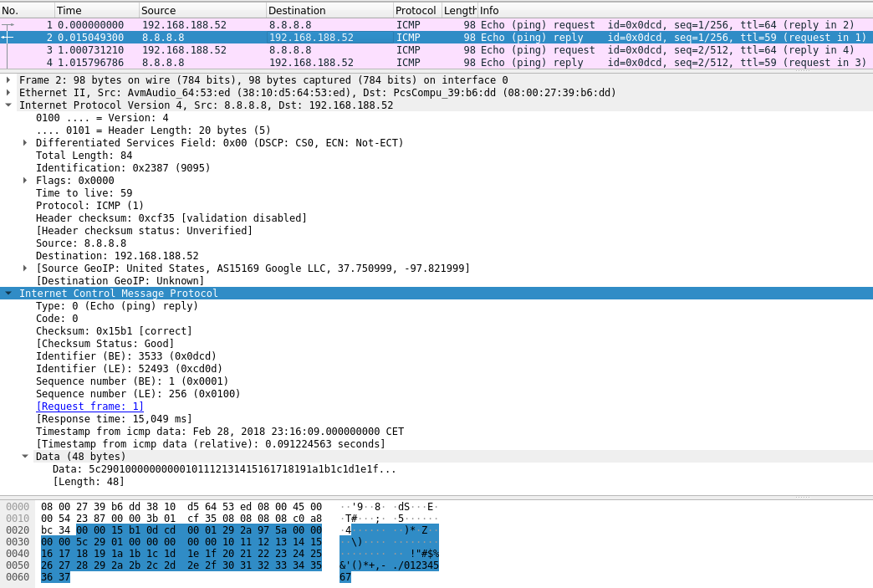Expand the Source GeoIP entry
873x588 pixels.
click(x=25, y=268)
